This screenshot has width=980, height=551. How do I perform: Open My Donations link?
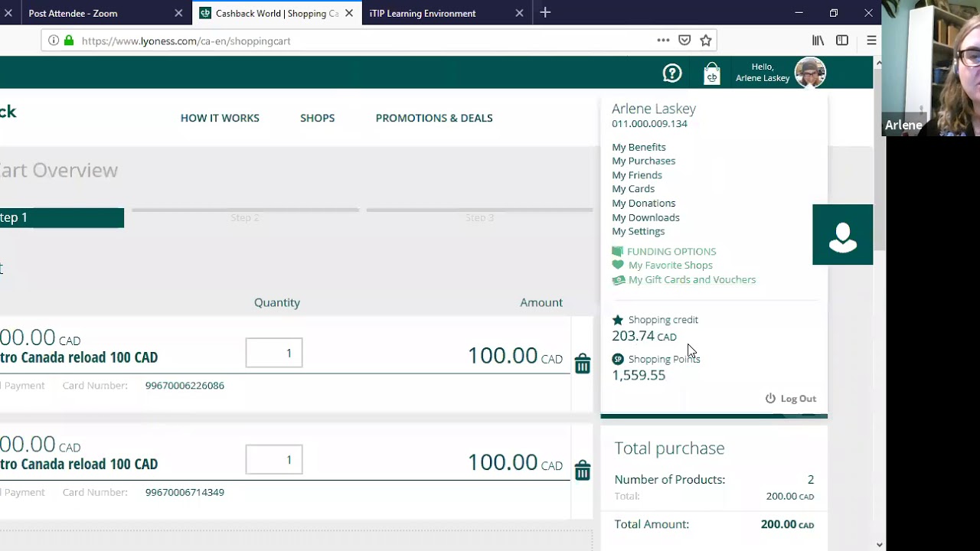[x=643, y=203]
